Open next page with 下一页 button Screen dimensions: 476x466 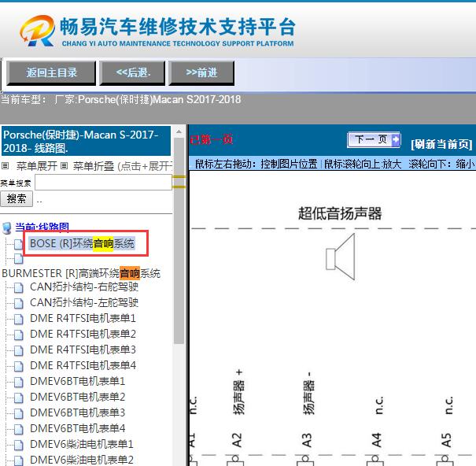point(374,140)
